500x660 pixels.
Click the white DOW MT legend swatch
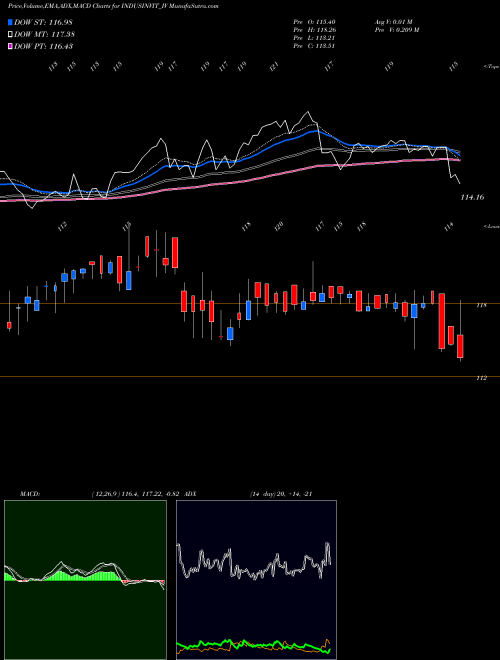tap(10, 35)
